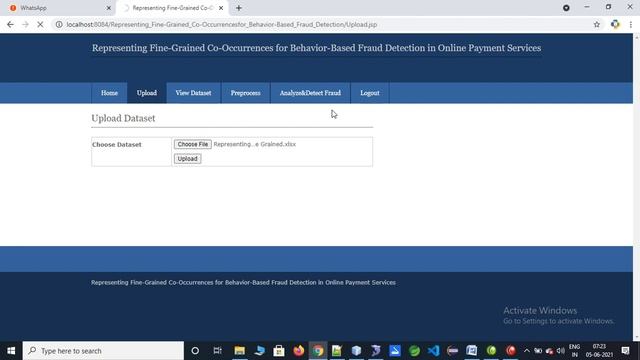This screenshot has height=360, width=640.
Task: Open volume control in system tray
Action: (561, 351)
